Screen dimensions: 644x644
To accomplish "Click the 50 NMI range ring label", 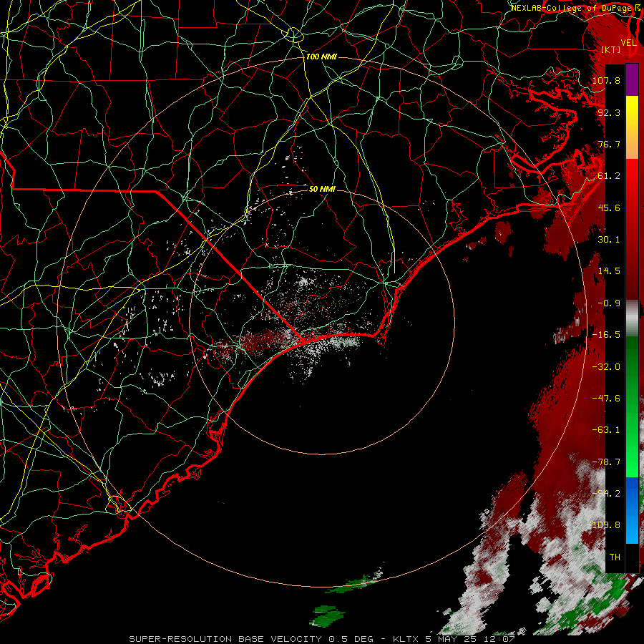I will 322,189.
